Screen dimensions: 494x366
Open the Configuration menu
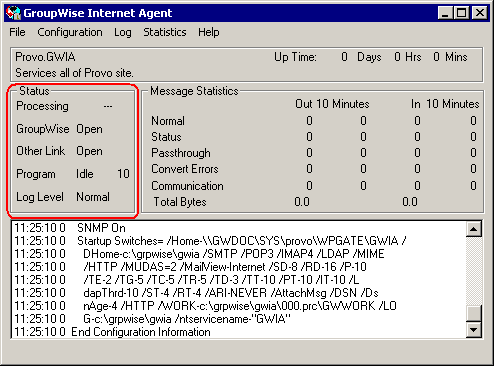click(70, 32)
